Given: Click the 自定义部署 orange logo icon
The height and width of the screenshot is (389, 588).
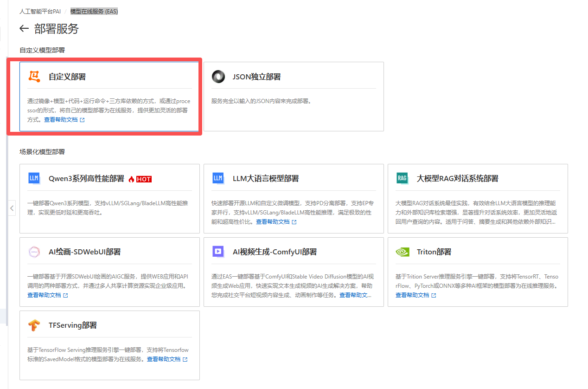Looking at the screenshot, I should [34, 77].
